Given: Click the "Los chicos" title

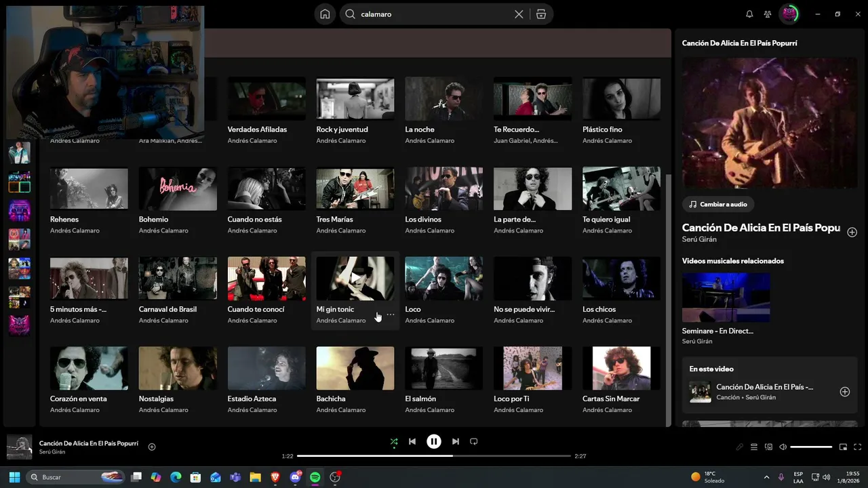Looking at the screenshot, I should tap(599, 309).
